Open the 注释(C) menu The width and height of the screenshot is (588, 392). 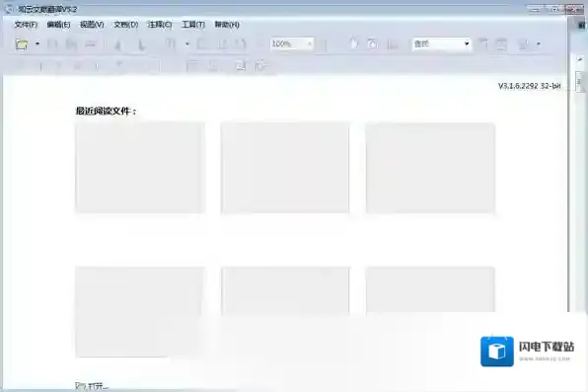pos(160,25)
